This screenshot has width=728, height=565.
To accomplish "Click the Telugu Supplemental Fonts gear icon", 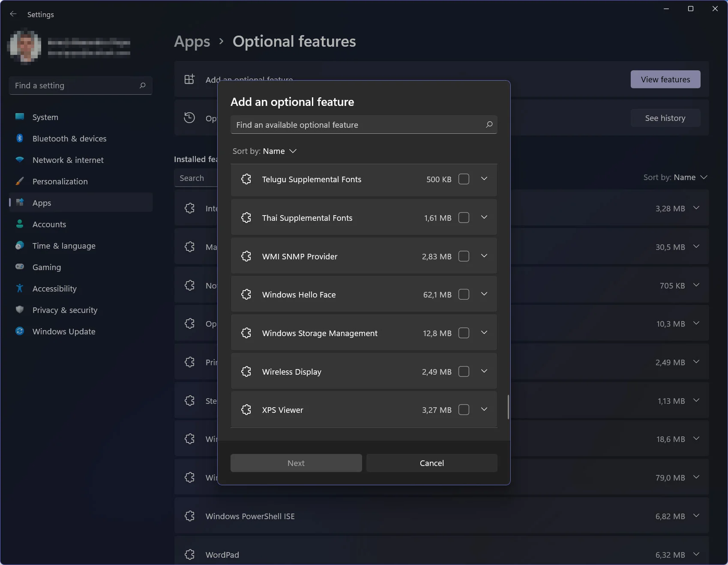I will pos(246,179).
